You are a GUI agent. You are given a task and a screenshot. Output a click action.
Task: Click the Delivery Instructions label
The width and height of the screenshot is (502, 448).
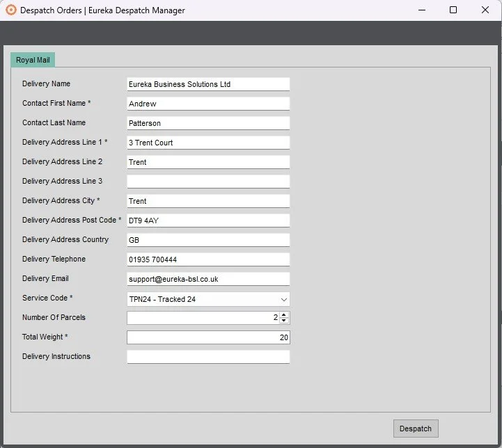point(56,356)
